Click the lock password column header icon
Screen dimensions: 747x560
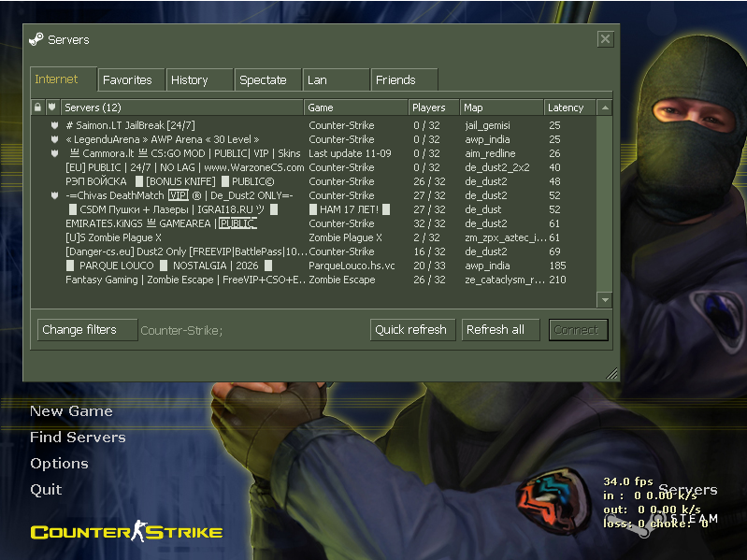(37, 108)
